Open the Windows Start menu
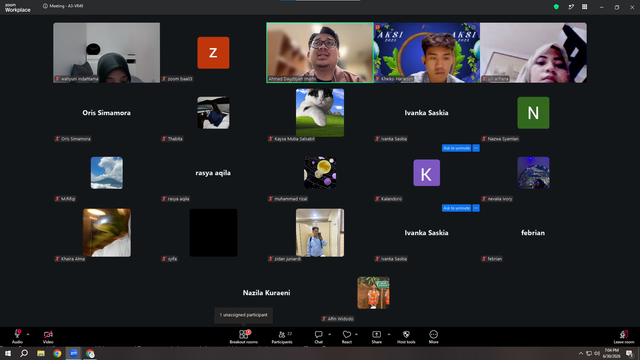Viewport: 640px width, 360px height. point(8,353)
